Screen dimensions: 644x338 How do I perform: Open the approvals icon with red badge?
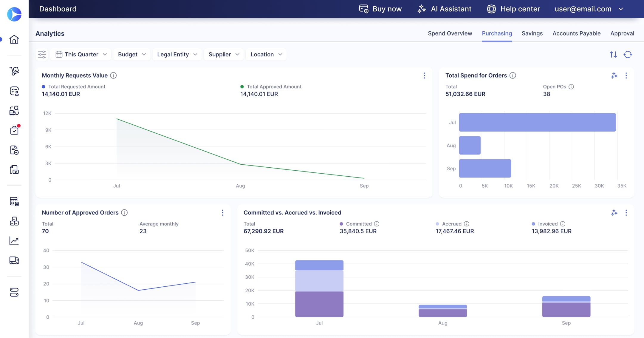[x=14, y=130]
